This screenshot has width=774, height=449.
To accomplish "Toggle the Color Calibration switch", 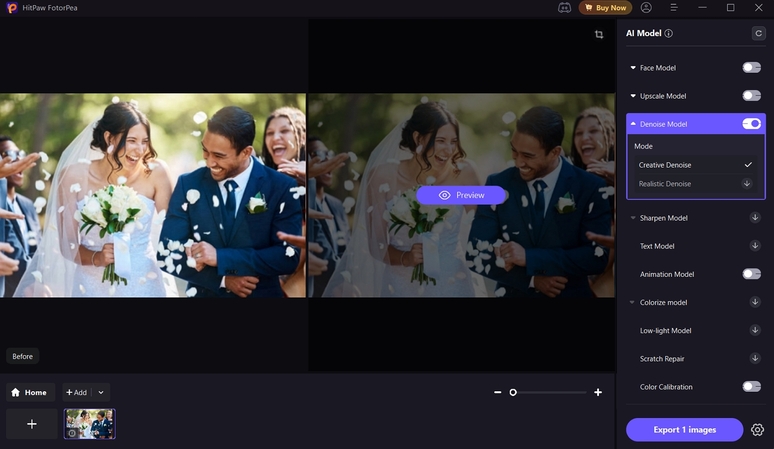I will coord(751,386).
